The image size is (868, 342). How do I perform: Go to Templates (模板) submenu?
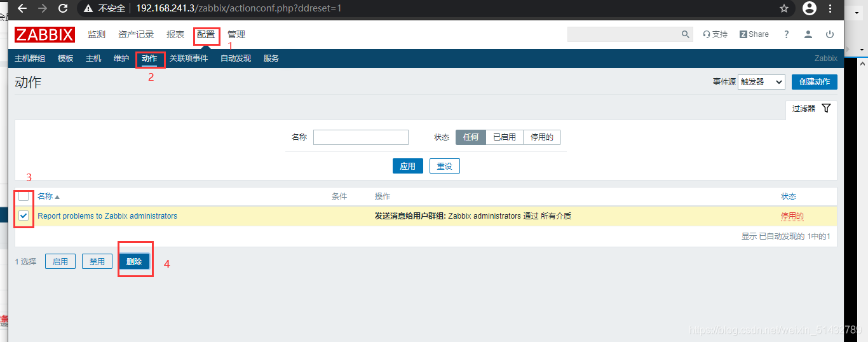click(65, 58)
